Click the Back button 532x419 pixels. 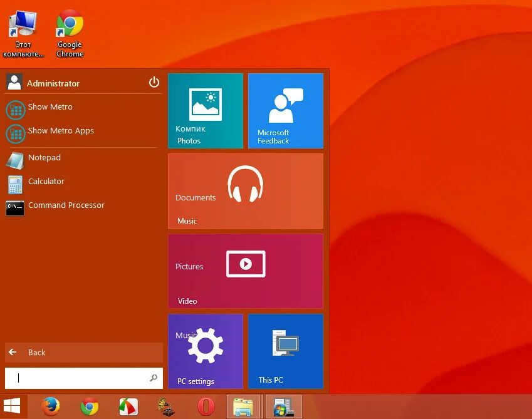pos(84,353)
